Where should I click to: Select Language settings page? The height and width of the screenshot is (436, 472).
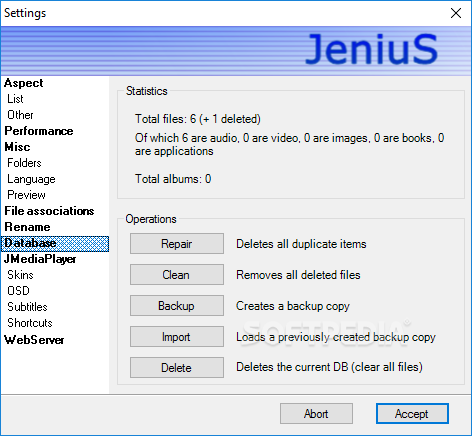(x=31, y=179)
